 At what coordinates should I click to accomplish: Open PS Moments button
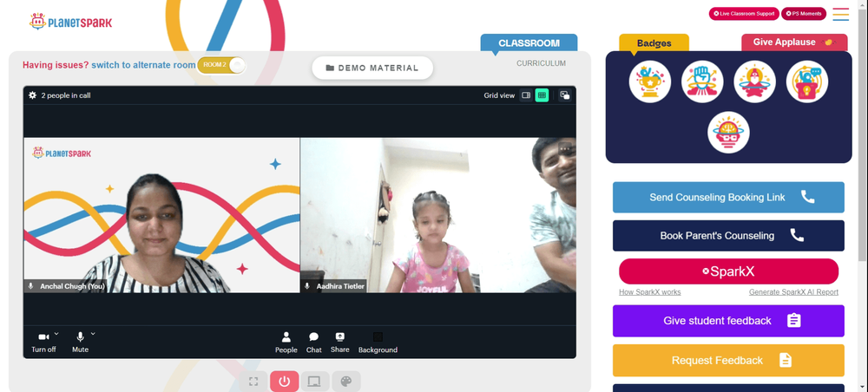pos(803,14)
